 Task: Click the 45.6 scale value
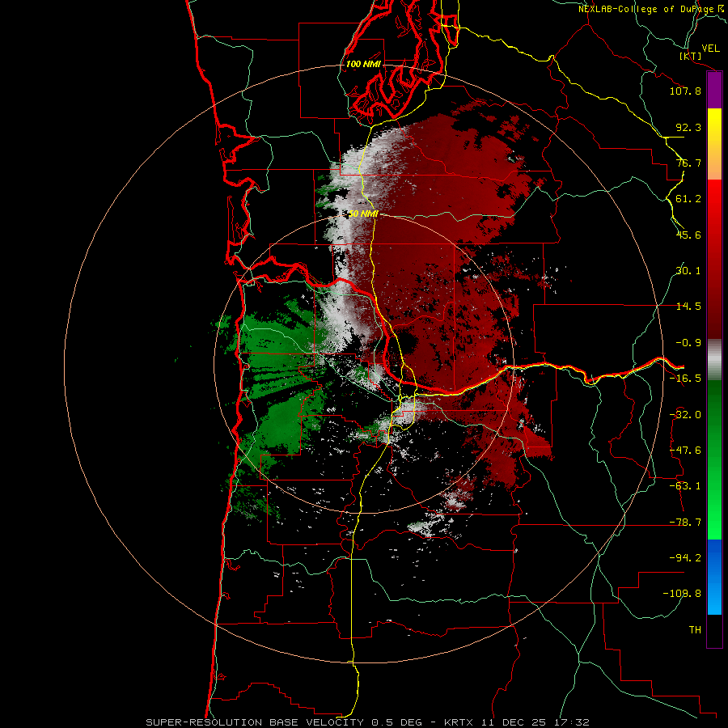[x=688, y=235]
